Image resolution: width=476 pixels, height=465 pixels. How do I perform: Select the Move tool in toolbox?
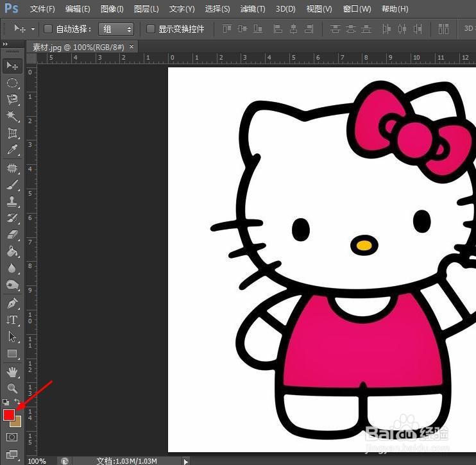(12, 65)
